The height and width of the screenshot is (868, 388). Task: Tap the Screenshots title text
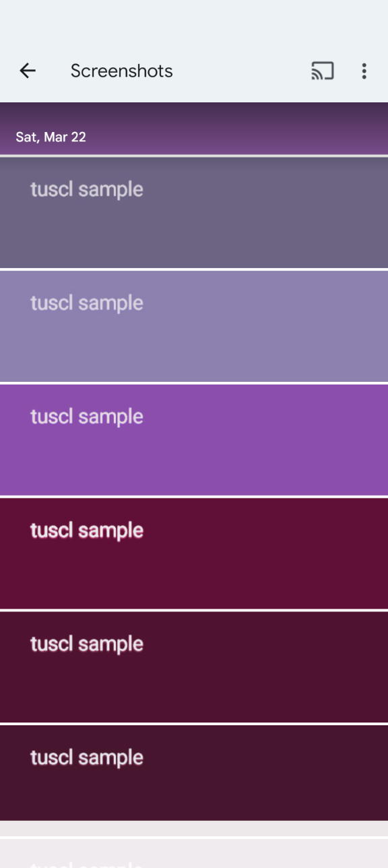pos(122,71)
